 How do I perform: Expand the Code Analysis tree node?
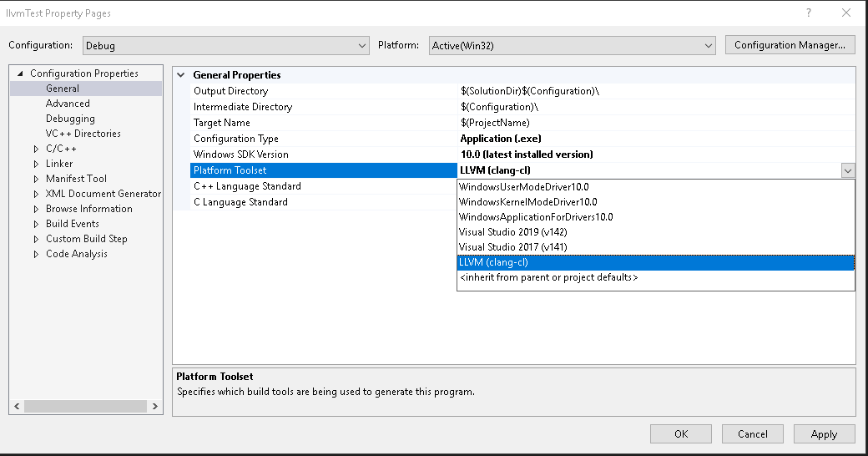[36, 254]
